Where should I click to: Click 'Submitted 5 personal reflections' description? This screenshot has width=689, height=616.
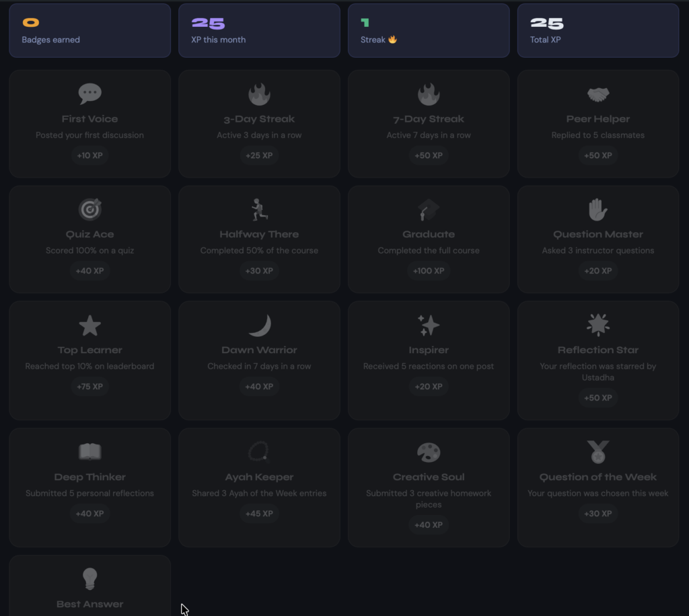pyautogui.click(x=89, y=494)
